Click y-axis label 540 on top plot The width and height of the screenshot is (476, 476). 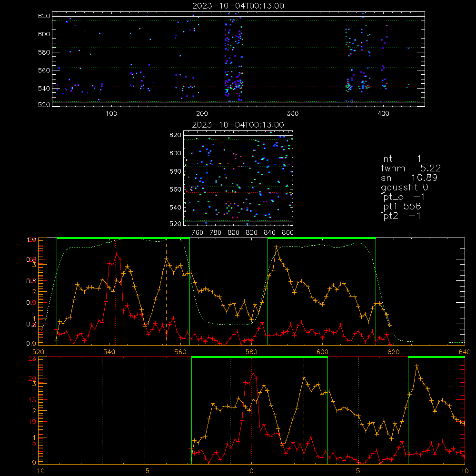44,89
